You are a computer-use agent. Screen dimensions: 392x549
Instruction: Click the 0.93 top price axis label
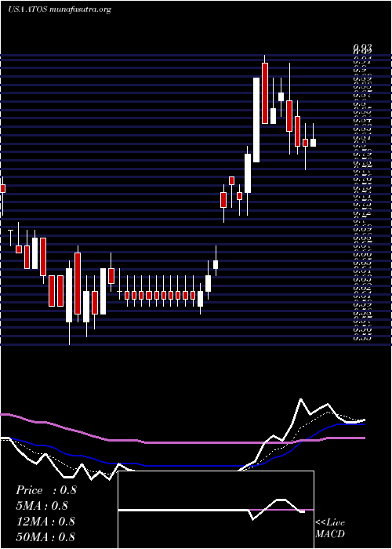point(362,48)
